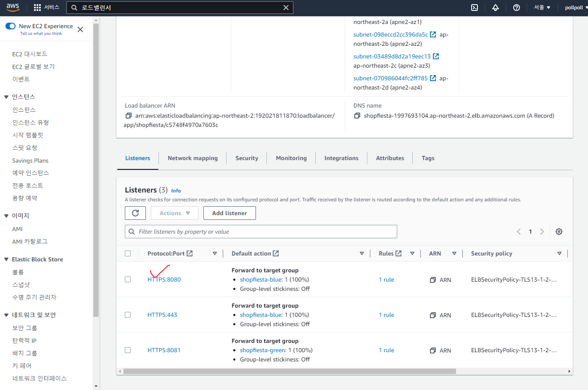Open the CloudShell terminal icon
This screenshot has width=588, height=390.
pyautogui.click(x=475, y=8)
